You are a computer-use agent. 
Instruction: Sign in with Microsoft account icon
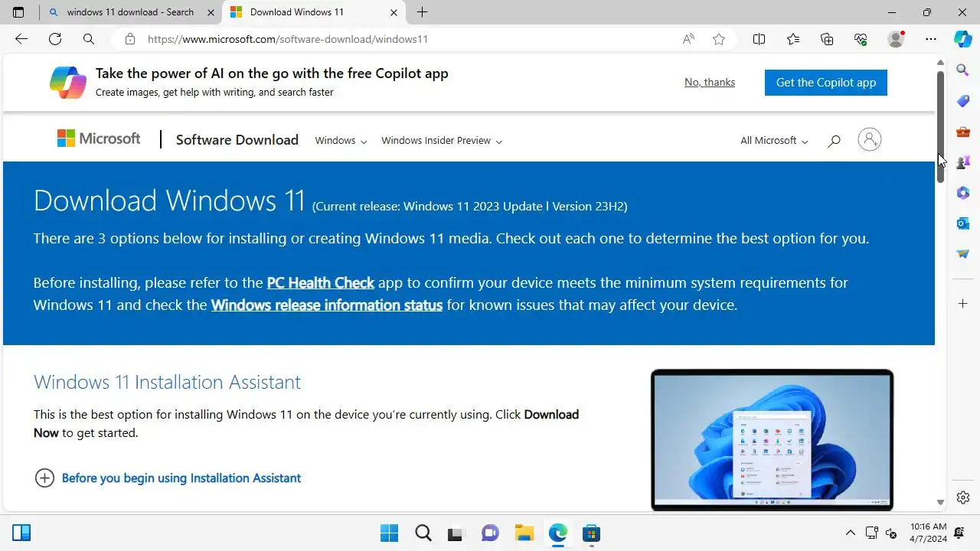point(870,139)
